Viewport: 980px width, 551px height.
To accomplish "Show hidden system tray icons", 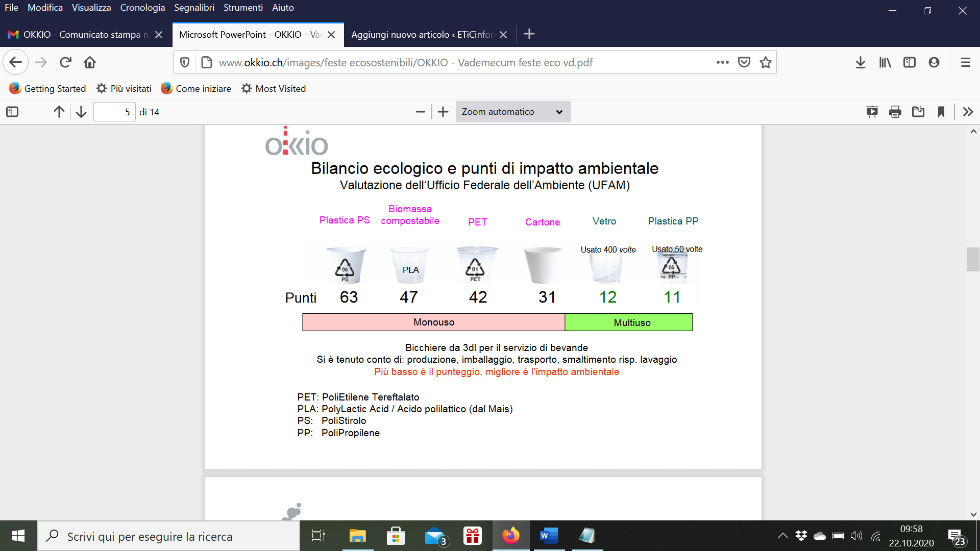I will (782, 536).
